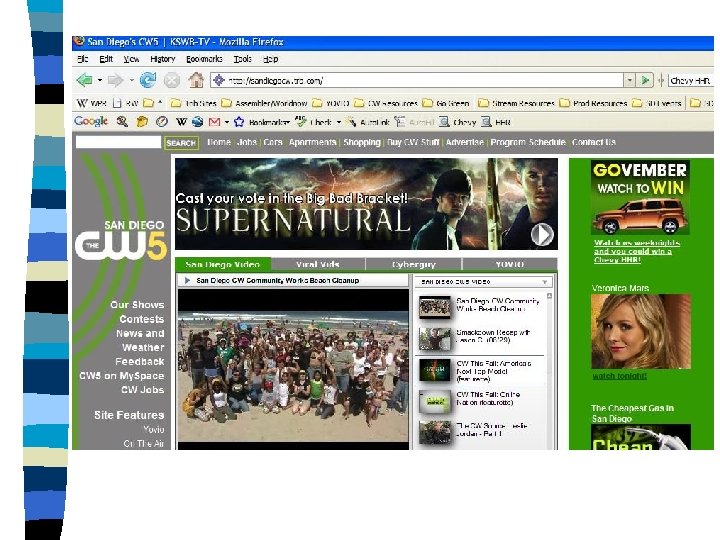Open the View menu
This screenshot has height=540, width=720.
tap(131, 59)
